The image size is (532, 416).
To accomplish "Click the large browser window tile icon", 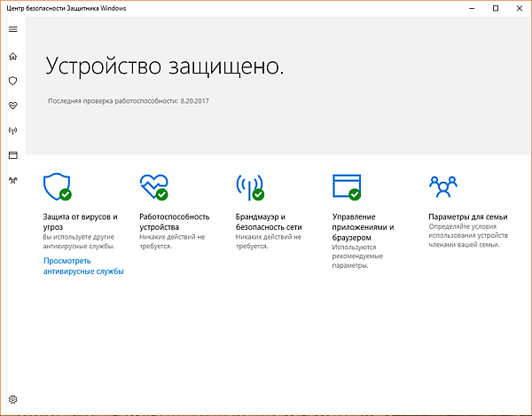I will point(346,186).
